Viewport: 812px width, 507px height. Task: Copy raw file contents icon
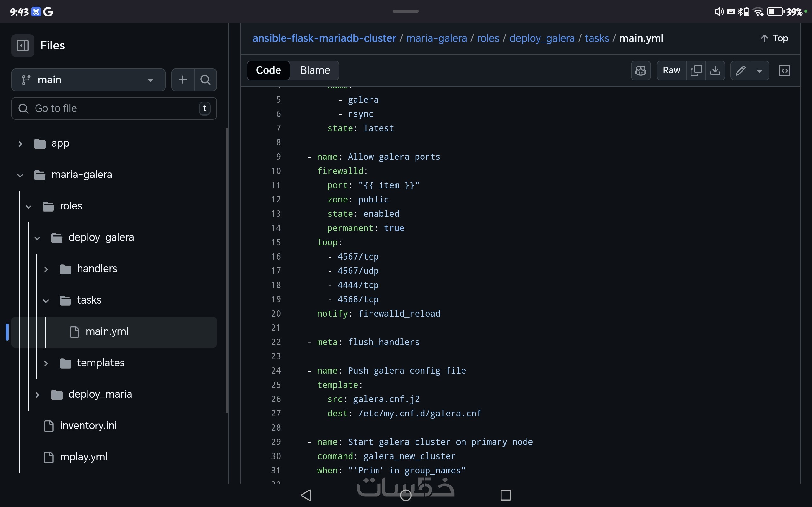(696, 70)
